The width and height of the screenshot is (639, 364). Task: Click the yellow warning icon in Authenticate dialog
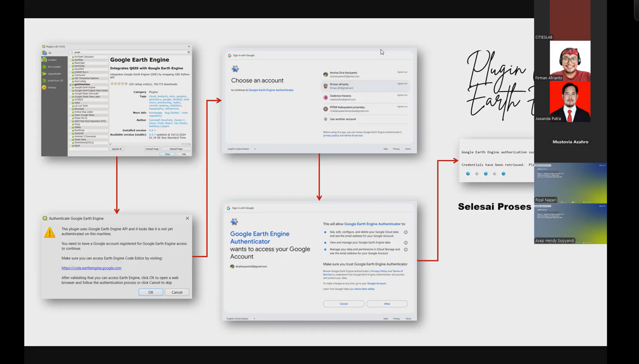point(50,232)
